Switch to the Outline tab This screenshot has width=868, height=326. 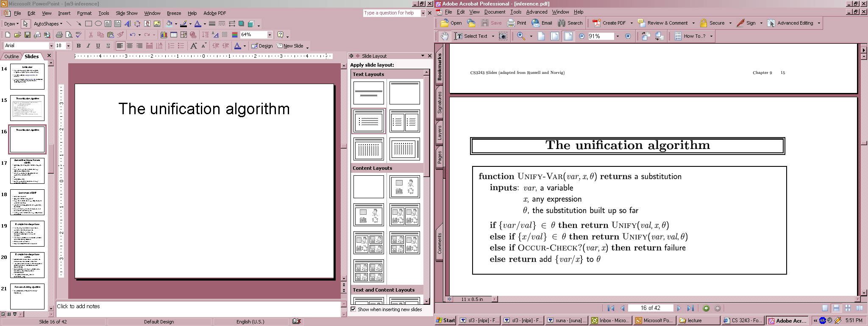(x=11, y=56)
